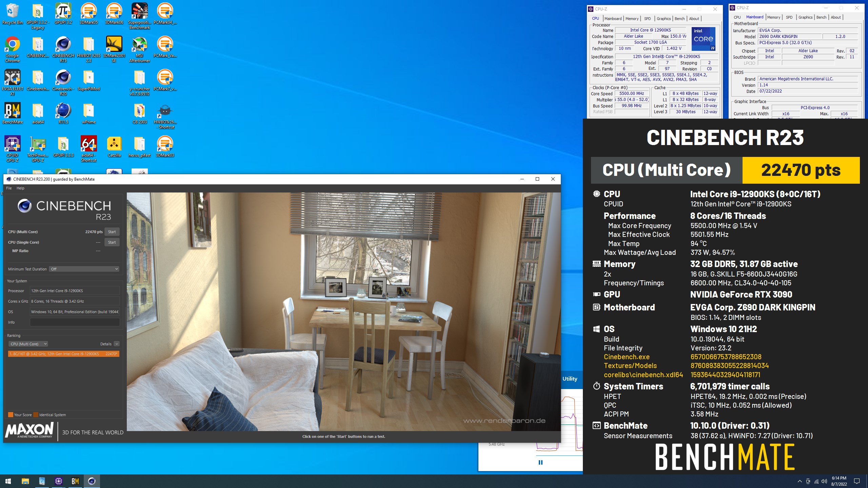Select the 3DMark05 desktop shortcut
Image resolution: width=868 pixels, height=488 pixels.
click(x=89, y=14)
